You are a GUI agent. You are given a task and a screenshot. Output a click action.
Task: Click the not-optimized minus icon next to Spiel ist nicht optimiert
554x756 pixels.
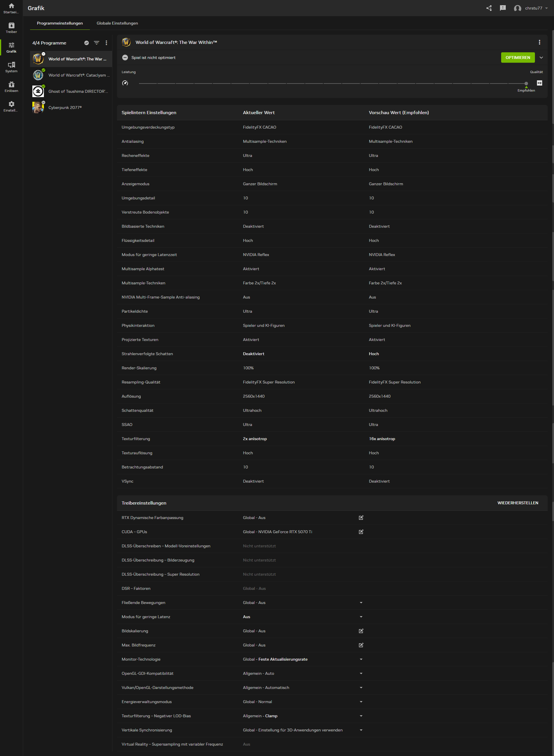click(x=125, y=58)
